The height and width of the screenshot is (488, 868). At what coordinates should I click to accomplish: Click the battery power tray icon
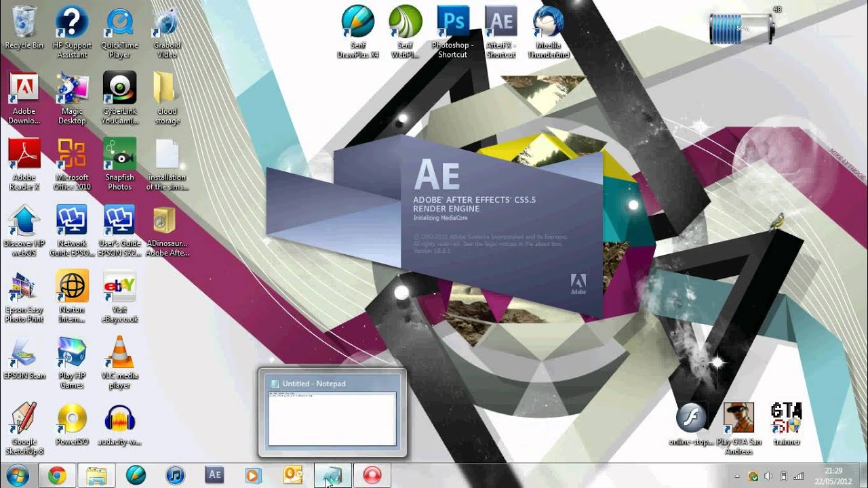tap(783, 476)
